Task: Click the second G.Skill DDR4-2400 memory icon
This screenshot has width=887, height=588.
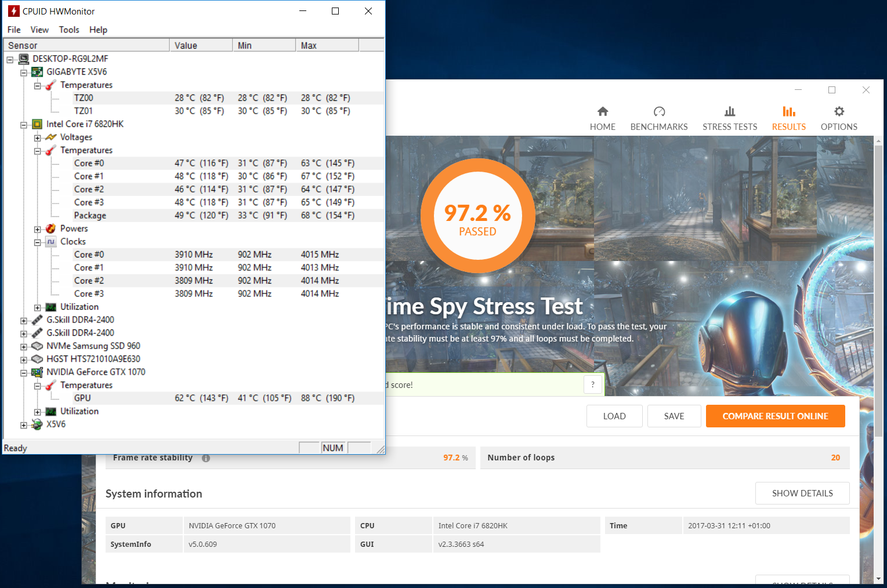Action: [x=37, y=333]
